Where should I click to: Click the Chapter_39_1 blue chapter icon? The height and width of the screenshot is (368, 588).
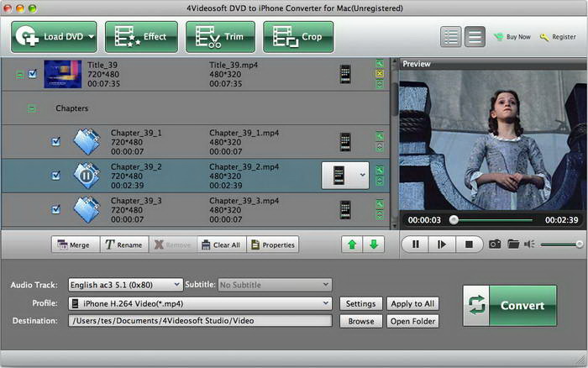(87, 142)
